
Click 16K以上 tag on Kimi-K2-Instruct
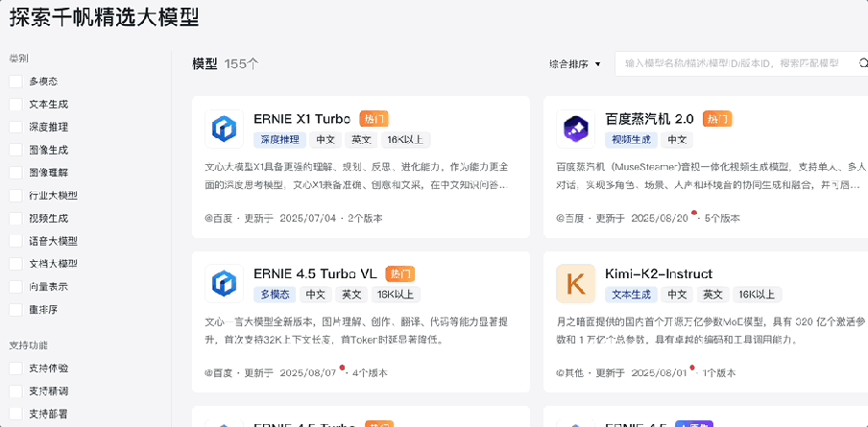[x=758, y=295]
